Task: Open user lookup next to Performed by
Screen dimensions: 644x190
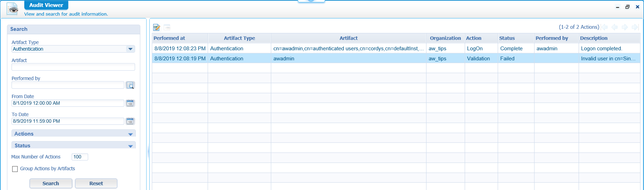Action: (130, 85)
